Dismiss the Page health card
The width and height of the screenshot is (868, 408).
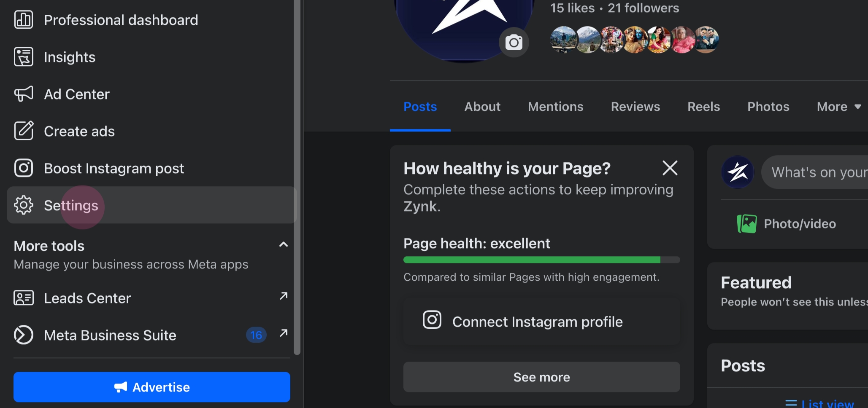670,168
